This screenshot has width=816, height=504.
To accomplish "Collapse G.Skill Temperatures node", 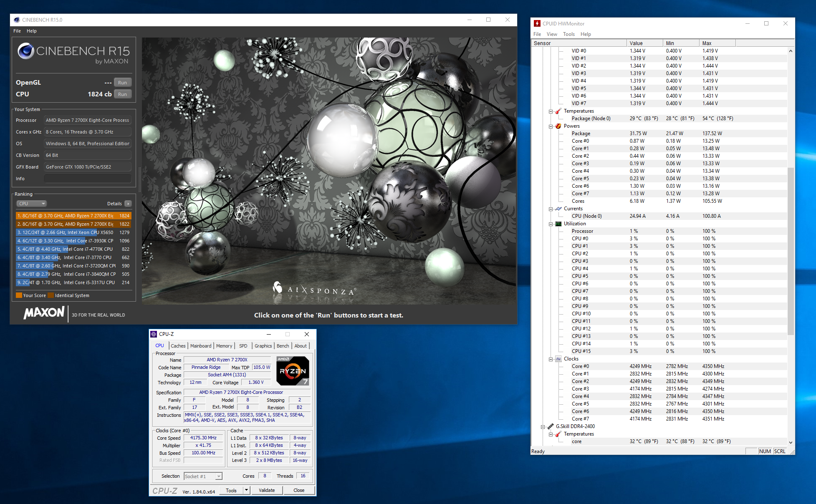I will pos(551,434).
